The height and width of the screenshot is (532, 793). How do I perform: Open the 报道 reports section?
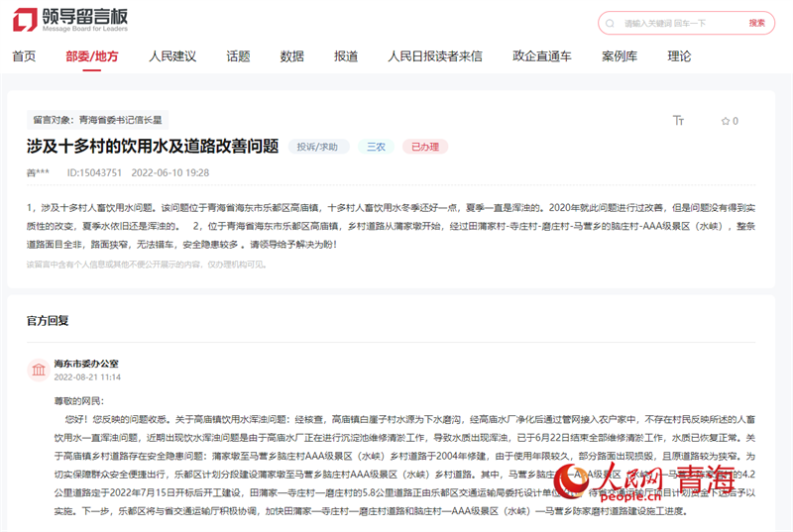(x=346, y=56)
